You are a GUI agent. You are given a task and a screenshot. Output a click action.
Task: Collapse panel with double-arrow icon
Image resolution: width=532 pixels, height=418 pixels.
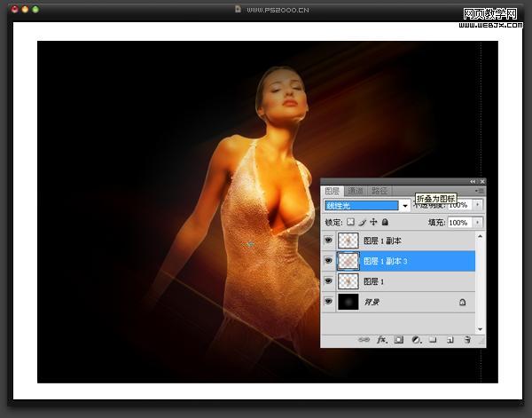[473, 182]
